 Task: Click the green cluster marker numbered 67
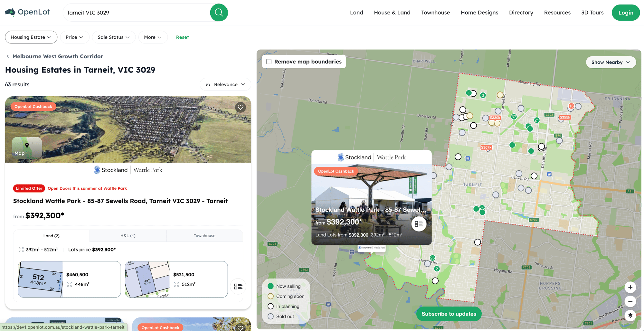(514, 117)
